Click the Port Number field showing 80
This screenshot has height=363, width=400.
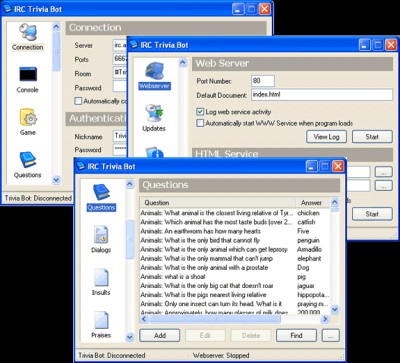[263, 81]
